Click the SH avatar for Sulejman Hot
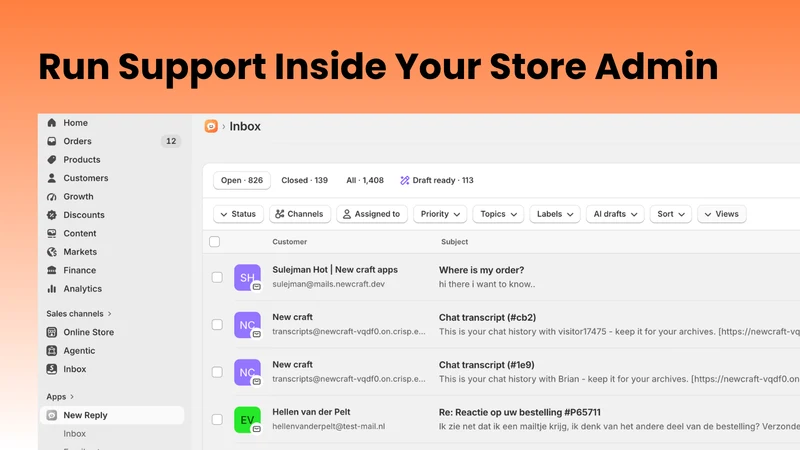This screenshot has height=450, width=800. pyautogui.click(x=247, y=277)
